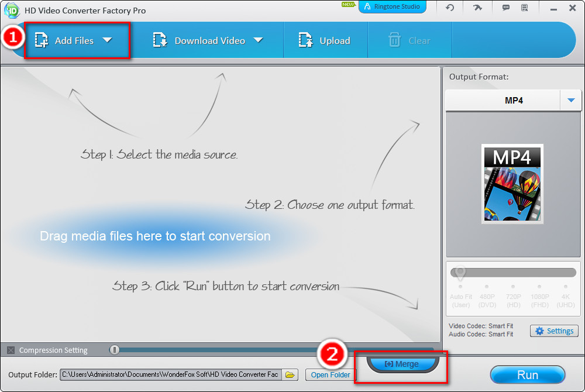Click the resolution slider handle
Image resolution: width=585 pixels, height=392 pixels.
(460, 273)
